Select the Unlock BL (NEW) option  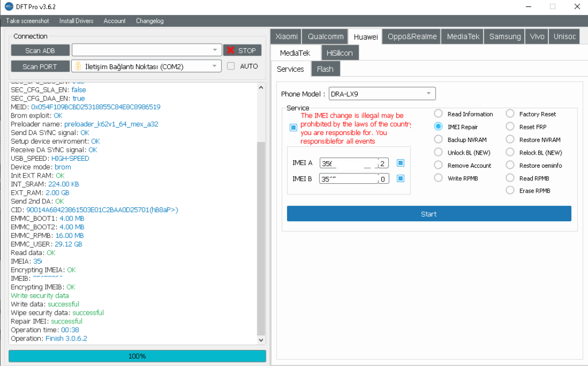coord(438,152)
